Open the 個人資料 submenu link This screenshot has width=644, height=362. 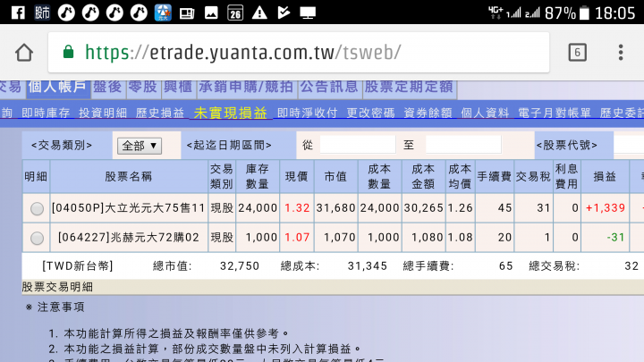(485, 114)
